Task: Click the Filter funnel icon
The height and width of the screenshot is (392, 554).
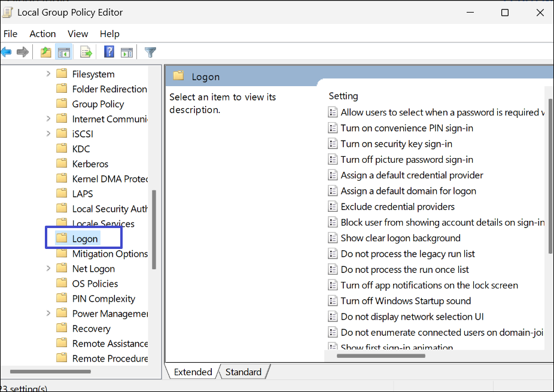Action: (150, 53)
